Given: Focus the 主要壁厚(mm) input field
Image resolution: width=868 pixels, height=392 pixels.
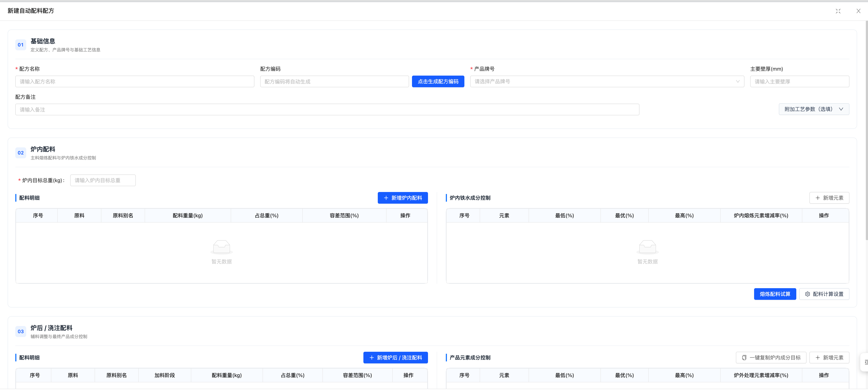Looking at the screenshot, I should pos(799,81).
